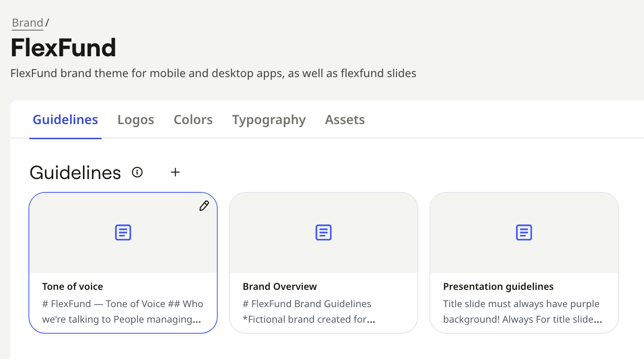
Task: Open the Presentation guidelines card title
Action: pyautogui.click(x=499, y=287)
